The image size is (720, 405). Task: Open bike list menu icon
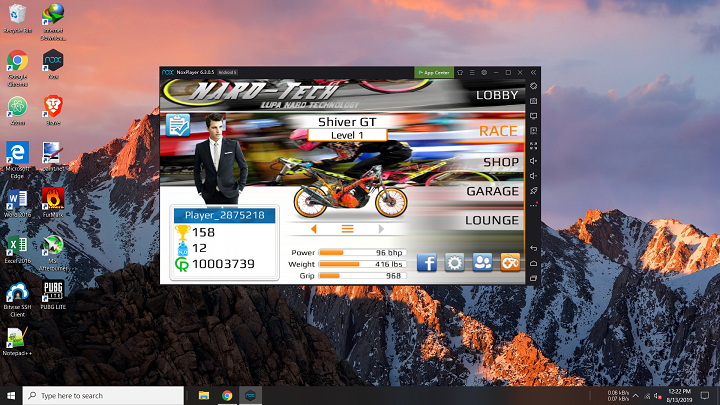tap(348, 229)
